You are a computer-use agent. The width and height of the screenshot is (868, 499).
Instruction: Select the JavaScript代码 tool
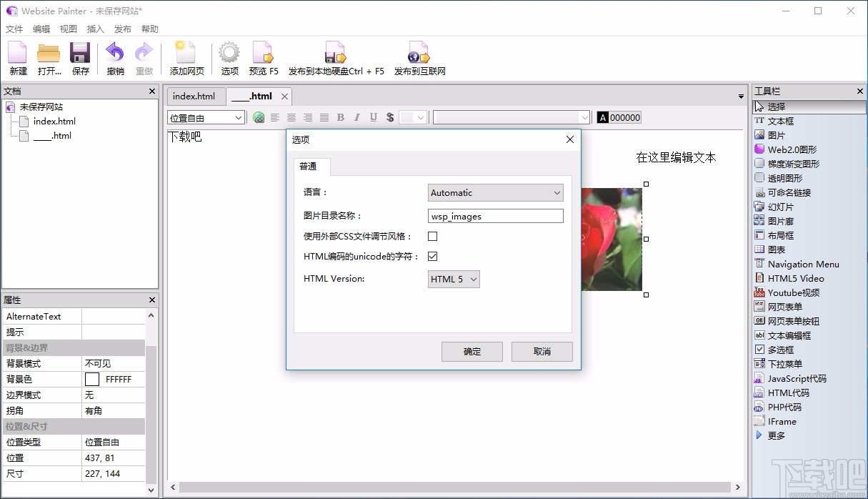tap(794, 378)
